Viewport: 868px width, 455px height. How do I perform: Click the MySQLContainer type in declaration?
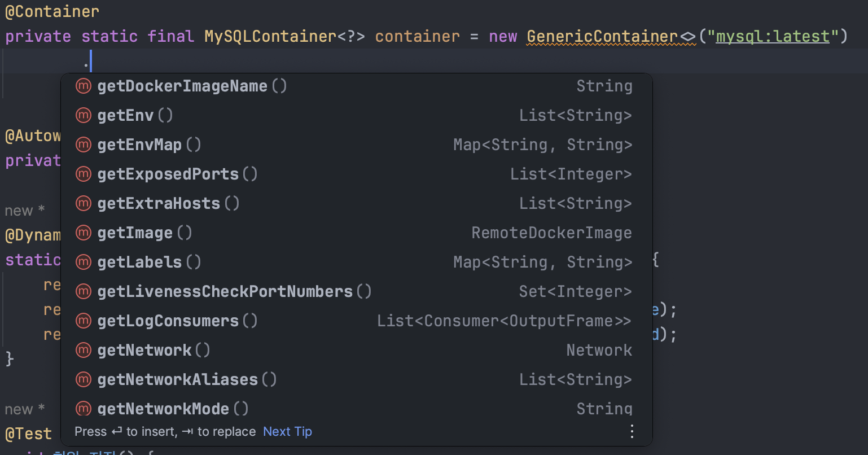pos(270,37)
